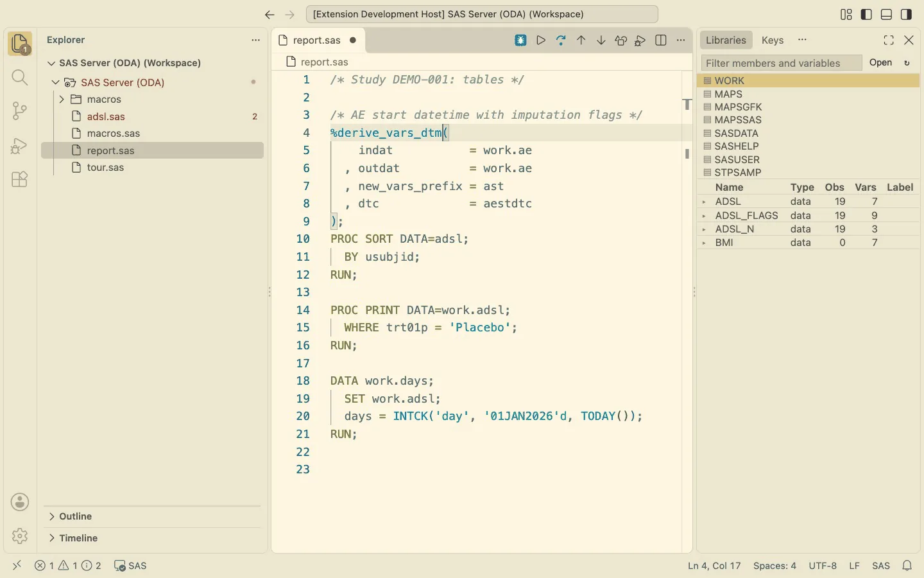This screenshot has width=924, height=578.
Task: Click the Filter members and variables field
Action: pos(782,63)
